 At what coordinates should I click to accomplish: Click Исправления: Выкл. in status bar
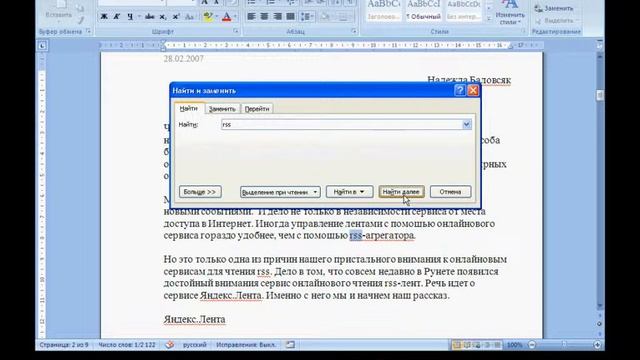tap(246, 345)
